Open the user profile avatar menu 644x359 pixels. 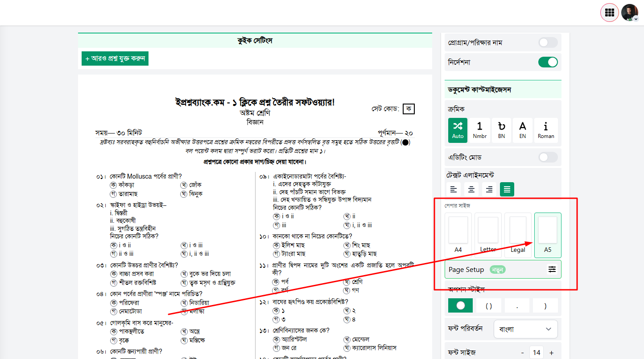(630, 13)
